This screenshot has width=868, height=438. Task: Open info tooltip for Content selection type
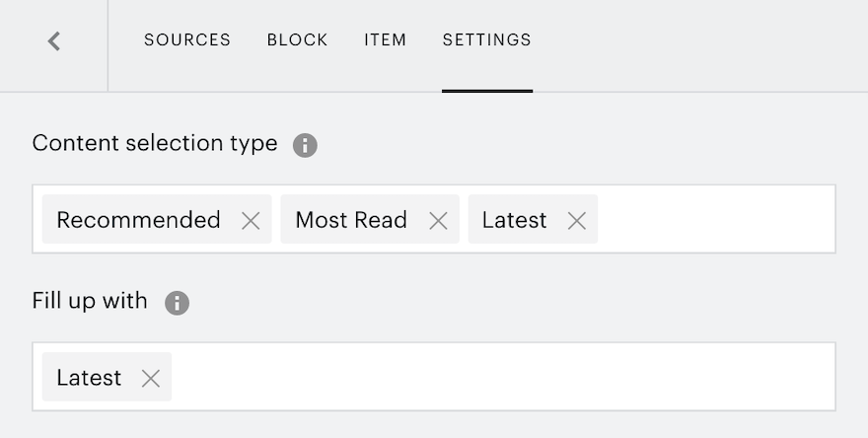pos(305,145)
